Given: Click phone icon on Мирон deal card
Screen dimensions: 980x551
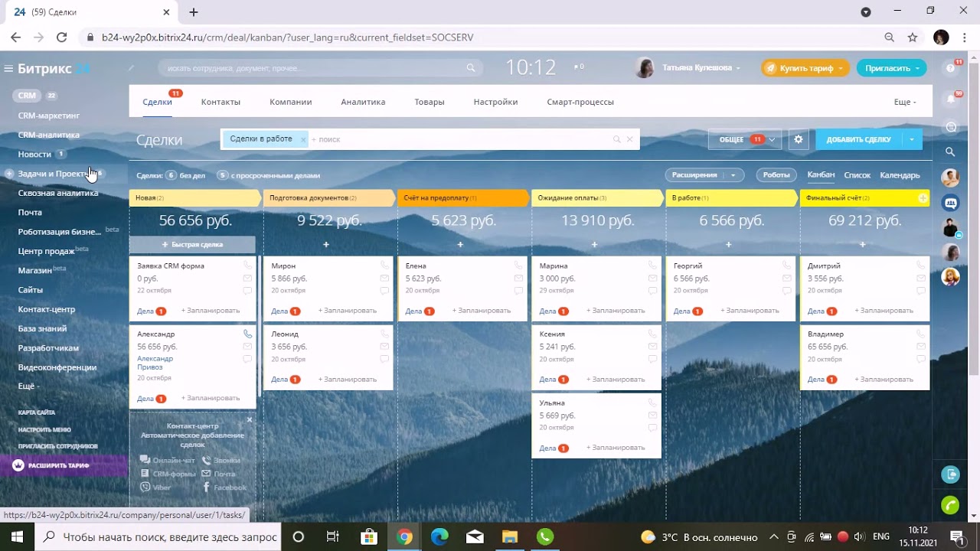Looking at the screenshot, I should pos(384,266).
